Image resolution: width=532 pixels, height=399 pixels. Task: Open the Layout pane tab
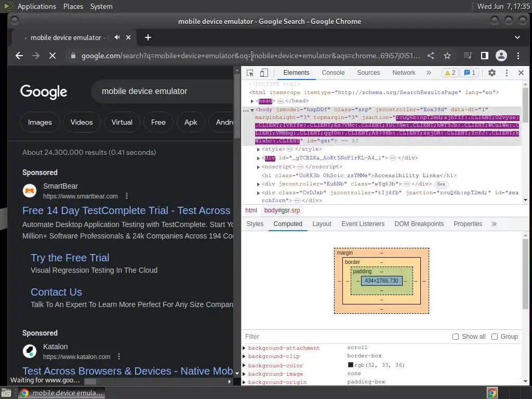pos(322,224)
